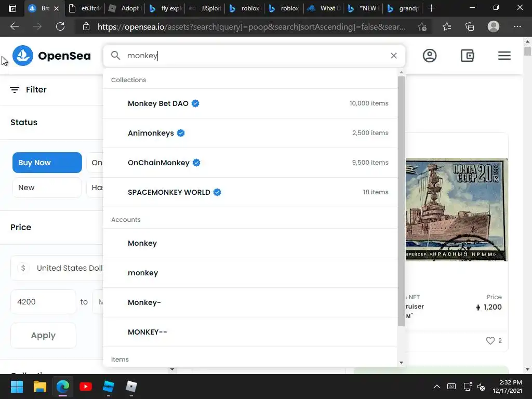This screenshot has height=399, width=532.
Task: Click dropdown scrollbar down arrow
Action: tap(401, 363)
